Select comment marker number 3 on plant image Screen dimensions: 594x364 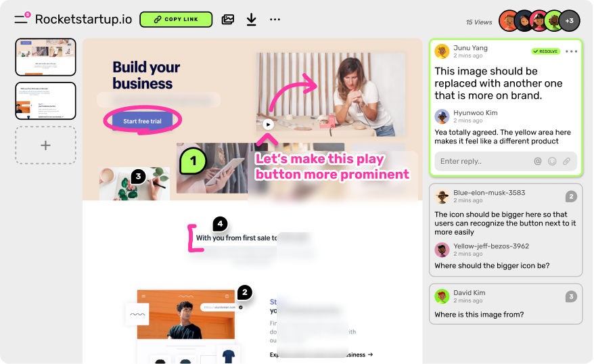coord(138,177)
